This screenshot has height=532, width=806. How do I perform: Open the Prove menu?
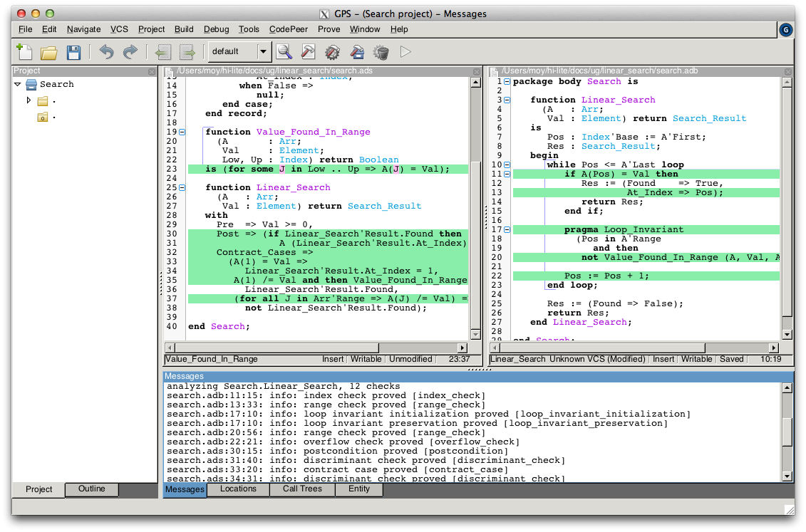[x=329, y=29]
